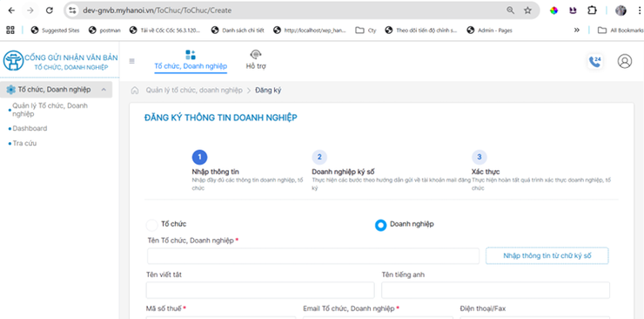Viewport: 644px width, 319px height.
Task: Click the zoom magnifier icon in address bar
Action: point(511,10)
